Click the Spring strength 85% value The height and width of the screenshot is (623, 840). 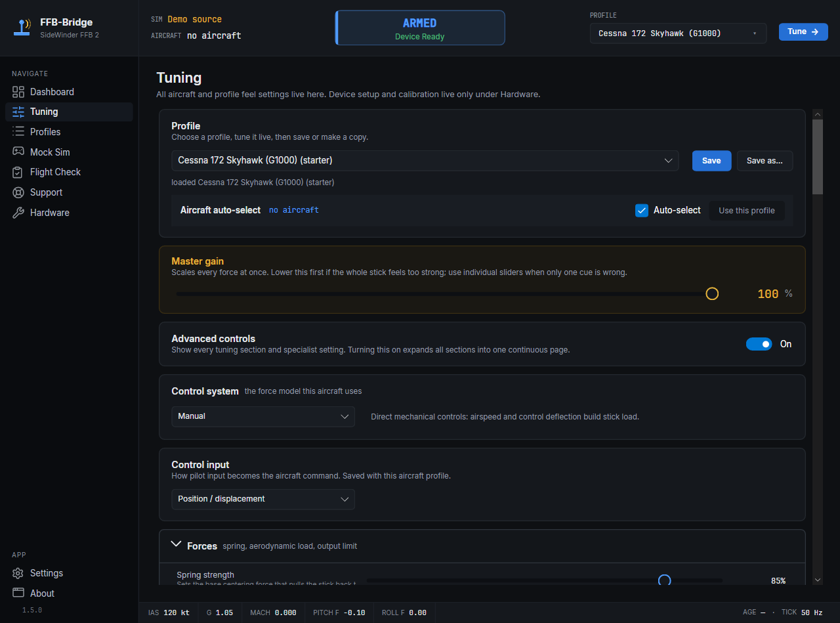tap(778, 581)
